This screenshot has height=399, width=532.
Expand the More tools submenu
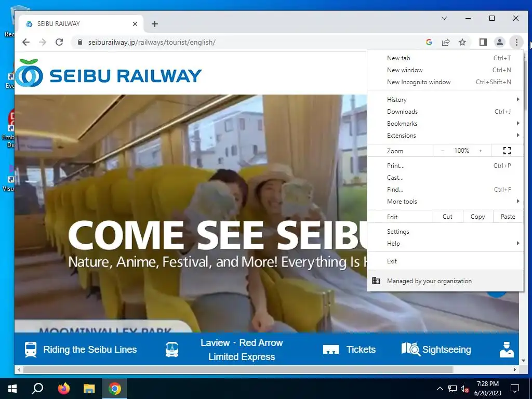click(x=445, y=201)
